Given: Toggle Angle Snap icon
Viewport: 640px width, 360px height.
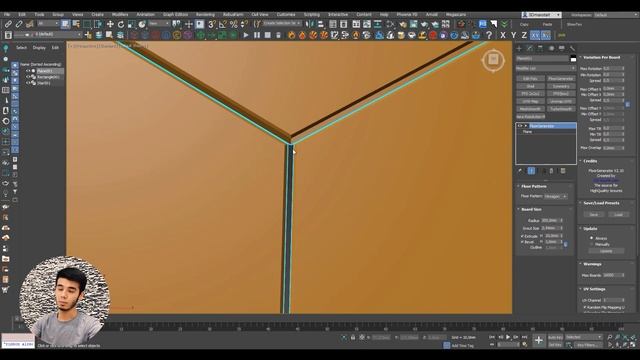Looking at the screenshot, I should [x=222, y=24].
